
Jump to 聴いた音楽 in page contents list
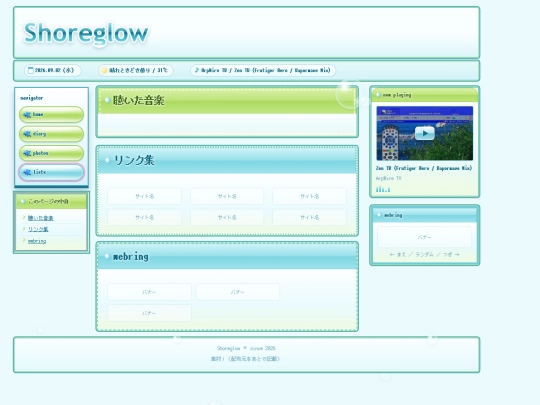click(41, 218)
